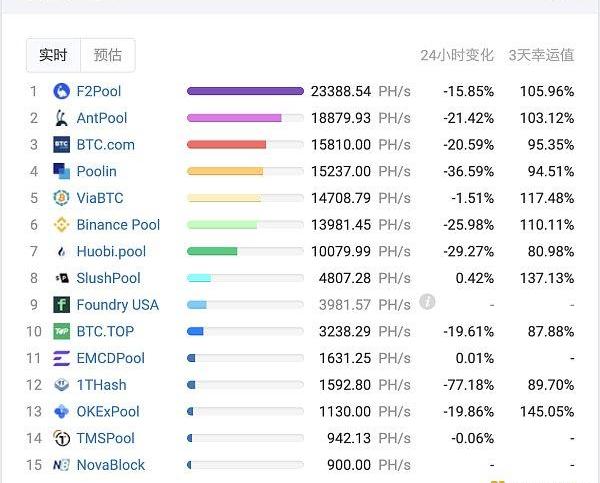Click the BTC.com logo icon

[61, 145]
